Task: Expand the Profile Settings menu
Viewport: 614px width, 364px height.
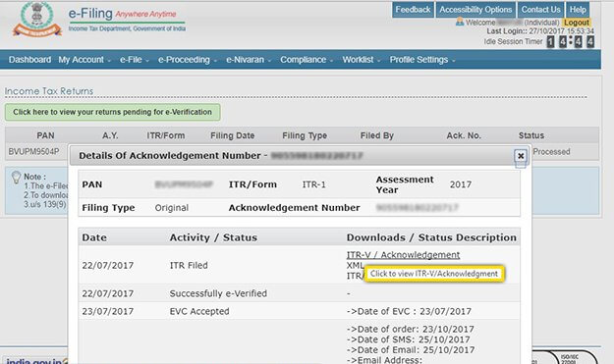Action: 422,60
